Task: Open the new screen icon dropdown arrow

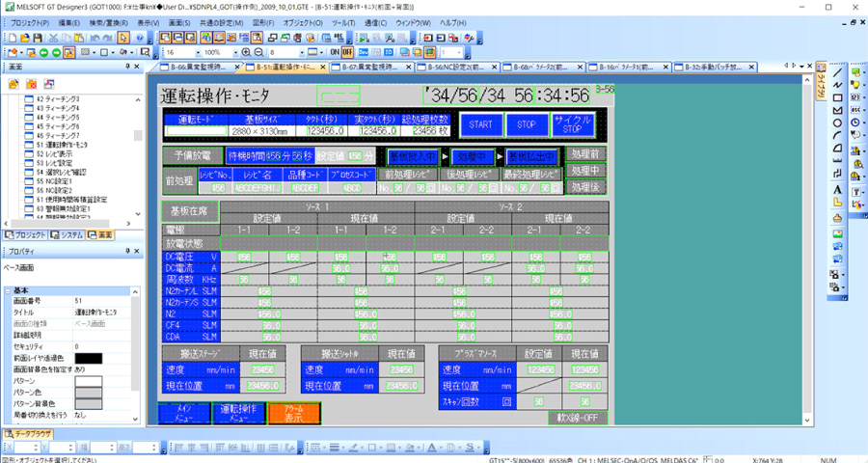Action: [21, 53]
